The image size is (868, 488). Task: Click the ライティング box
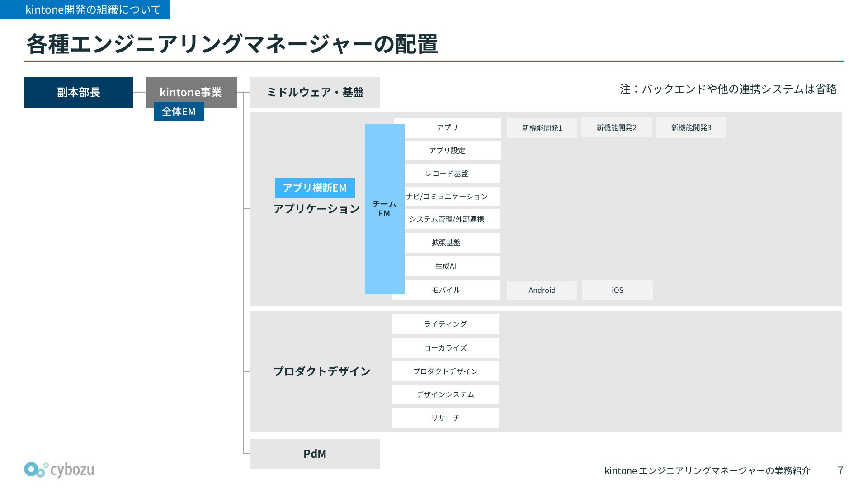[x=445, y=324]
